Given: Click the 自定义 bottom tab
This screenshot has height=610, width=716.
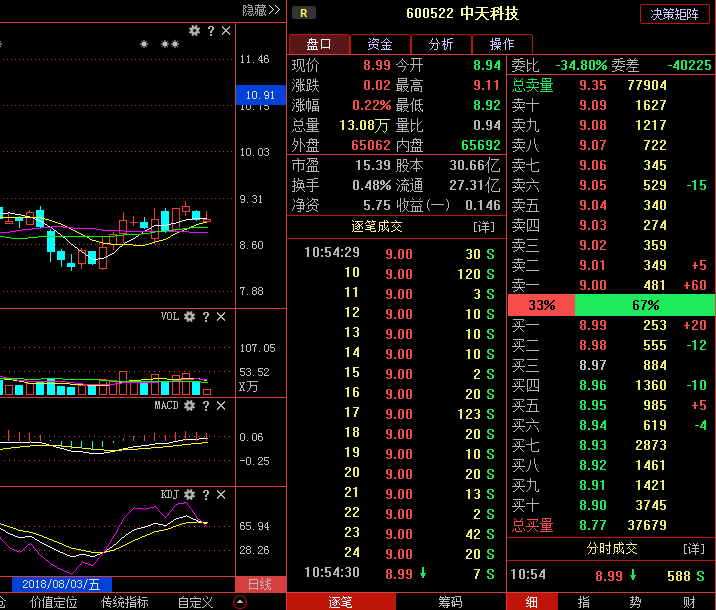Looking at the screenshot, I should [195, 602].
